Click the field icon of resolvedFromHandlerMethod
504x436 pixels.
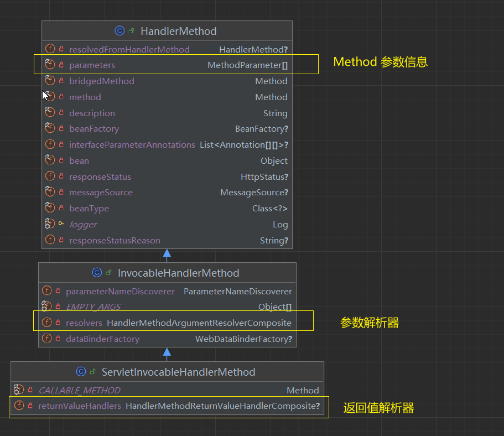pyautogui.click(x=50, y=49)
